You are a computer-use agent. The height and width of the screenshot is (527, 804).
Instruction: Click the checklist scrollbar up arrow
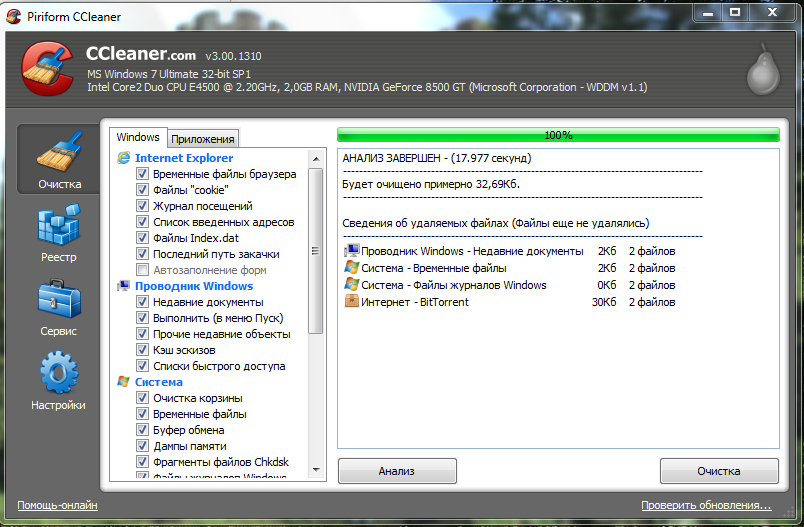[x=316, y=158]
